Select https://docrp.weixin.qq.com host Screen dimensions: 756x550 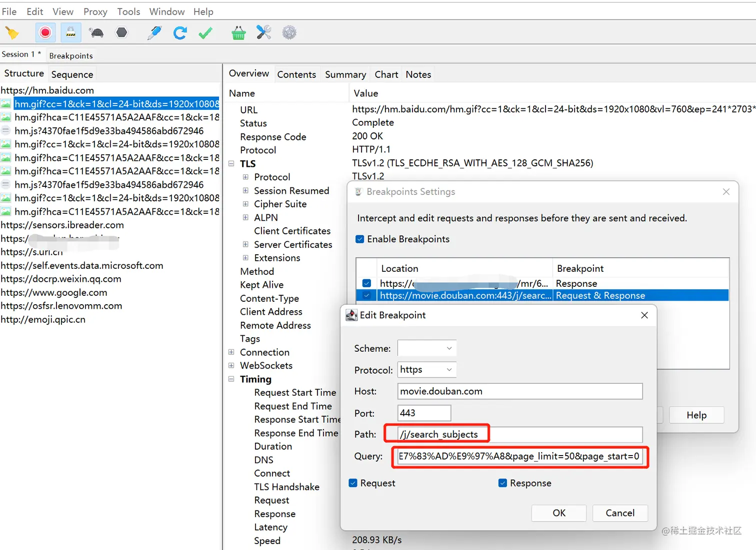tap(61, 279)
